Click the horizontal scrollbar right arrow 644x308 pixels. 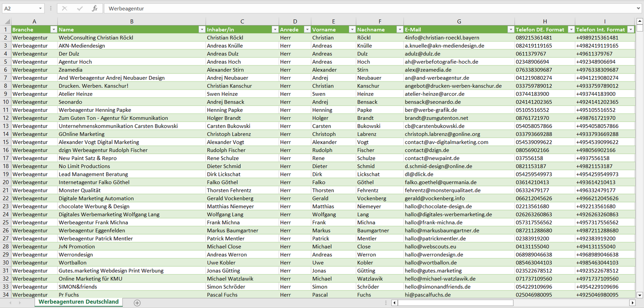point(632,303)
